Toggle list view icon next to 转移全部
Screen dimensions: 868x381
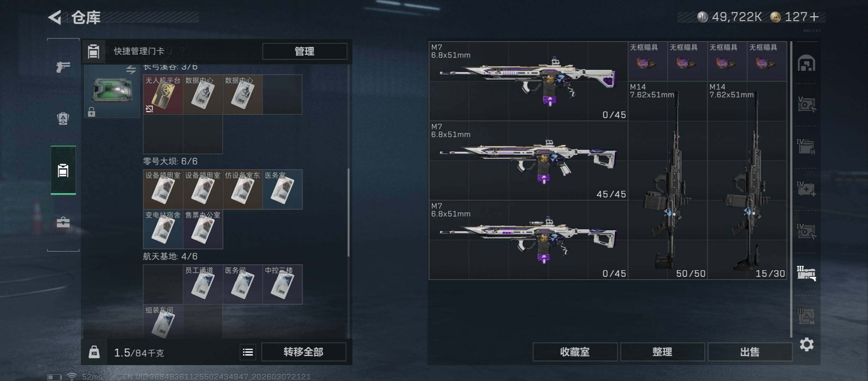coord(248,352)
